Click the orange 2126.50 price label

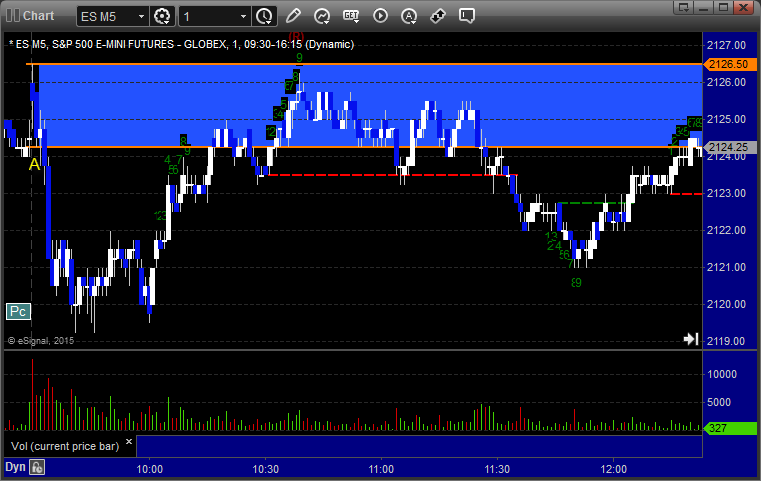730,64
